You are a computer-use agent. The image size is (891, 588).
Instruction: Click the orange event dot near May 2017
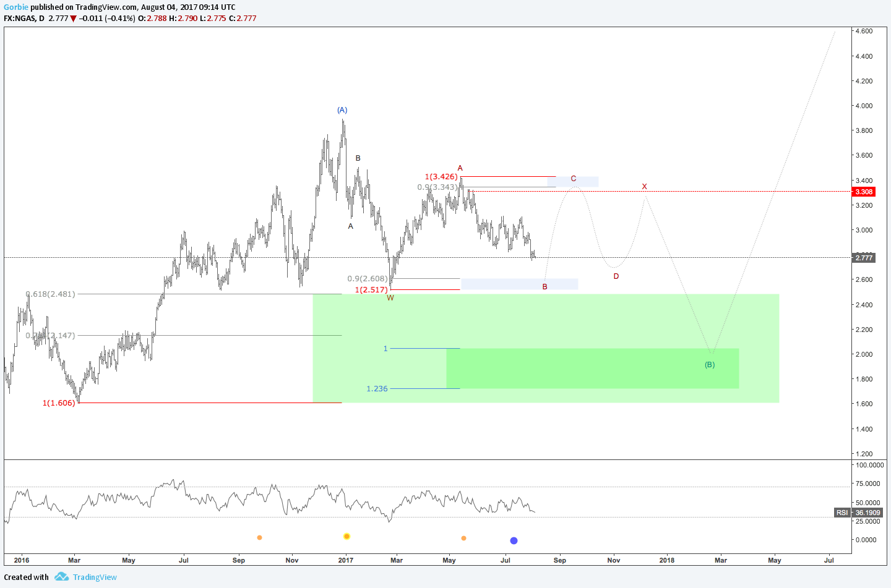coord(463,538)
